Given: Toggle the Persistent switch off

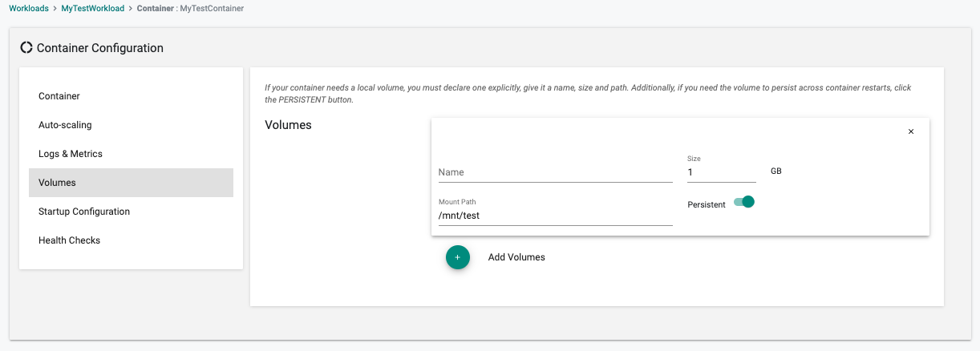Looking at the screenshot, I should [744, 202].
